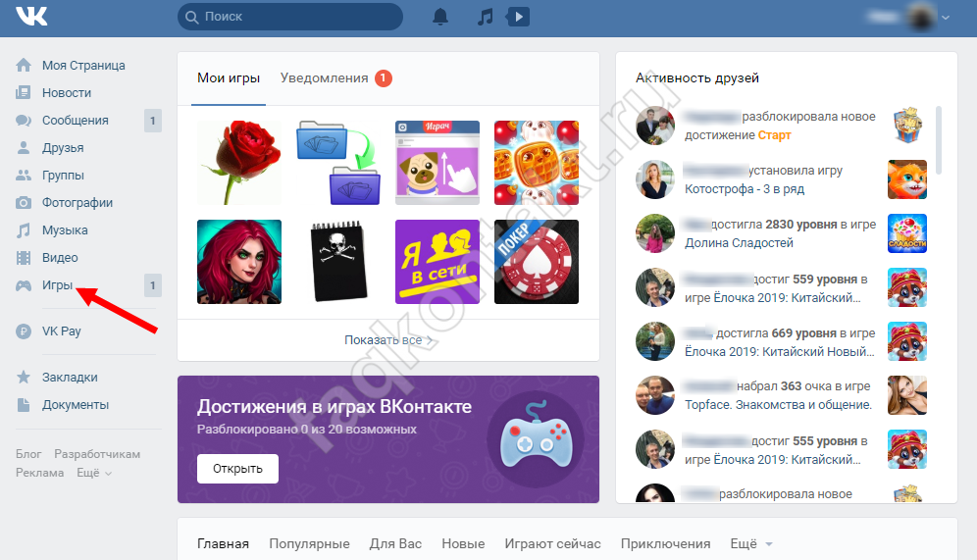
Task: Click the VK logo in the header
Action: [31, 17]
